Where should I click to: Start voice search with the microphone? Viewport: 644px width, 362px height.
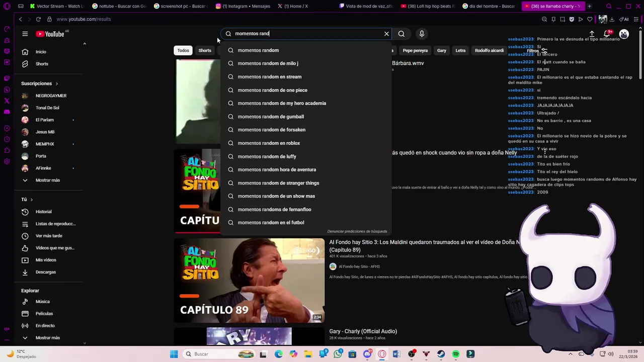(422, 34)
